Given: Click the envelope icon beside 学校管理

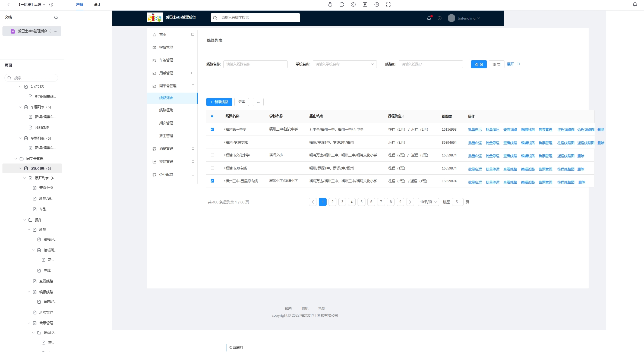Looking at the screenshot, I should coord(154,47).
